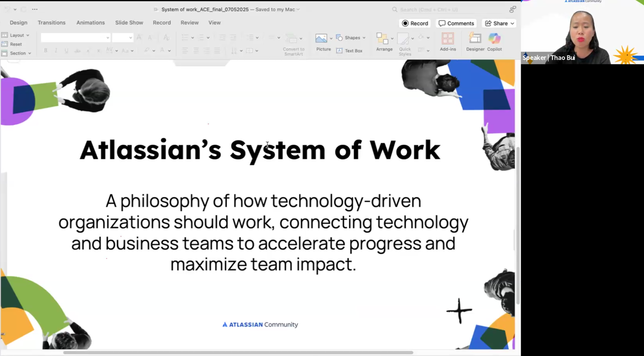Screen dimensions: 644x356
Task: Switch to the Animations tab
Action: click(x=91, y=23)
